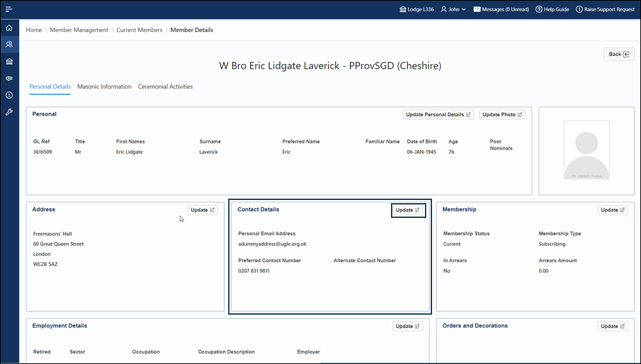The image size is (641, 364).
Task: Click Update Personal Details button
Action: [438, 115]
